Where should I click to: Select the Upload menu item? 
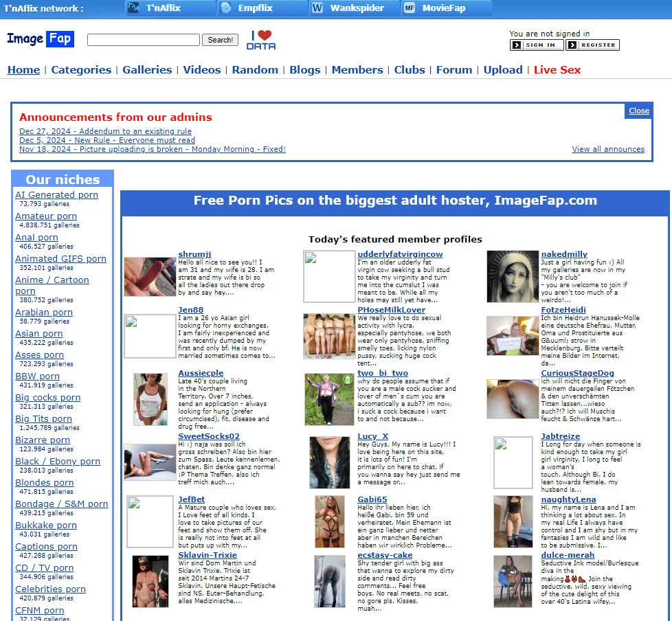(503, 70)
